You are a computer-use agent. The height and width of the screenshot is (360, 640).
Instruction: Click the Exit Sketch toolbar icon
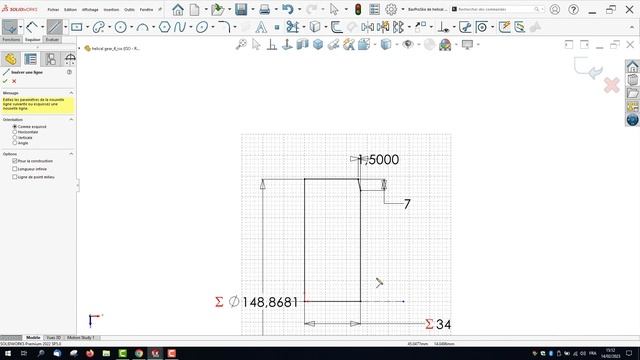coord(9,27)
